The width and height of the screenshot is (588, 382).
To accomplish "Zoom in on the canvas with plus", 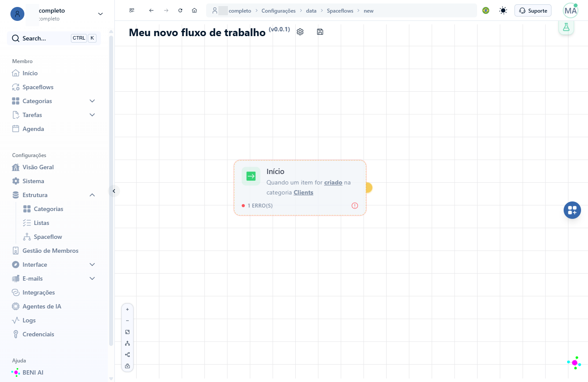I will [127, 309].
